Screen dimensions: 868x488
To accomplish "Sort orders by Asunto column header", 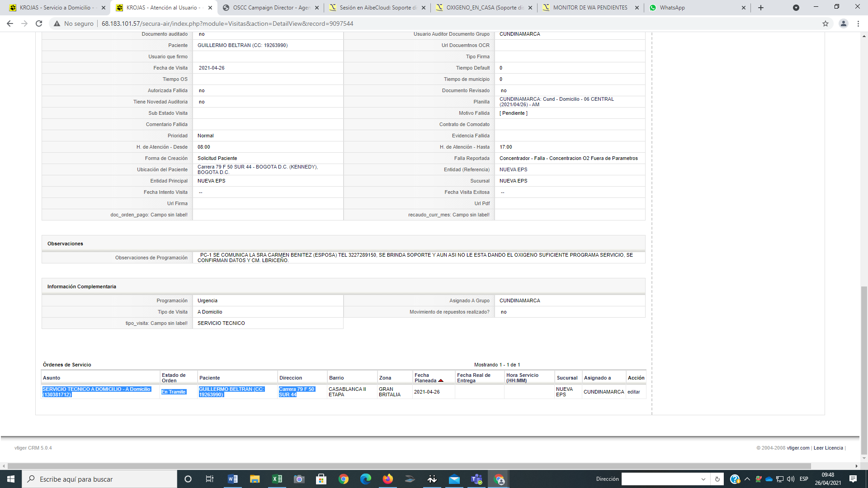I will 52,378.
